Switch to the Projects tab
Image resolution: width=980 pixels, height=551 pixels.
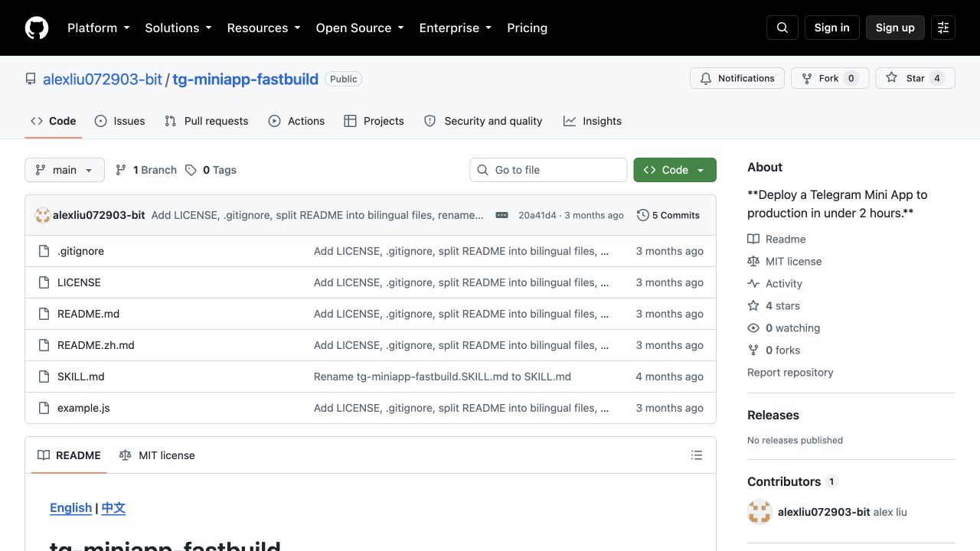(374, 121)
